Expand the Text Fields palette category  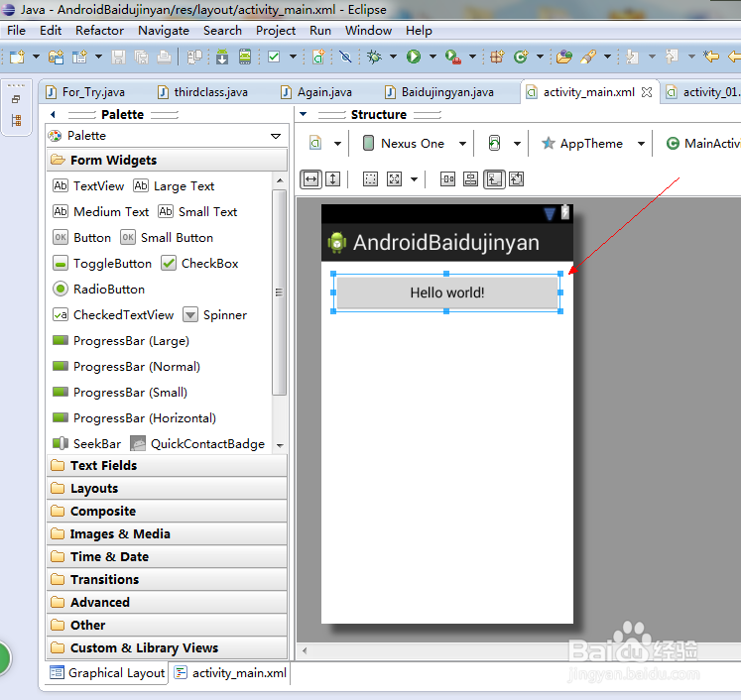(x=167, y=466)
